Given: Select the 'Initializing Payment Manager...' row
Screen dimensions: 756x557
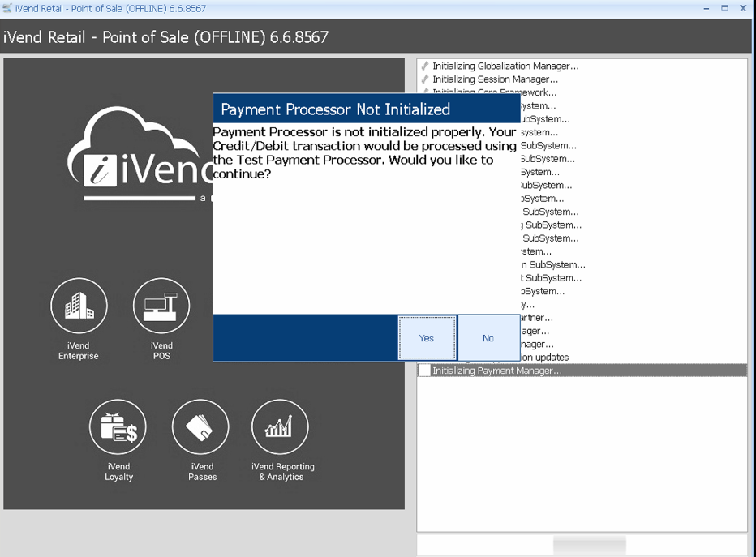Looking at the screenshot, I should tap(582, 371).
